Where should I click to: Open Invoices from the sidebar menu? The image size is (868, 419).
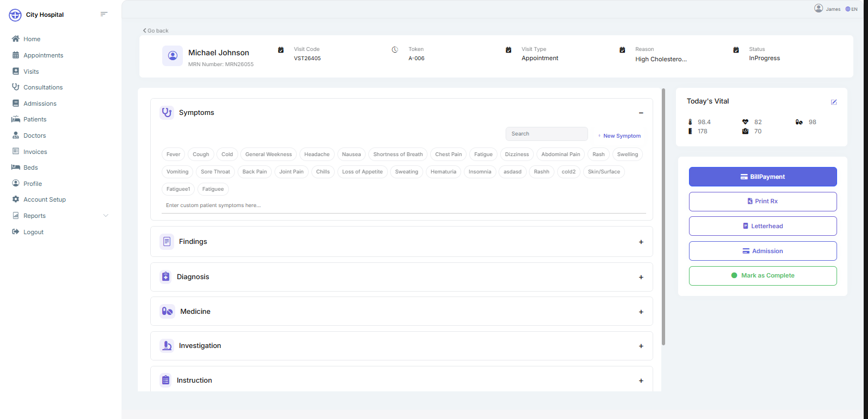[x=35, y=152]
